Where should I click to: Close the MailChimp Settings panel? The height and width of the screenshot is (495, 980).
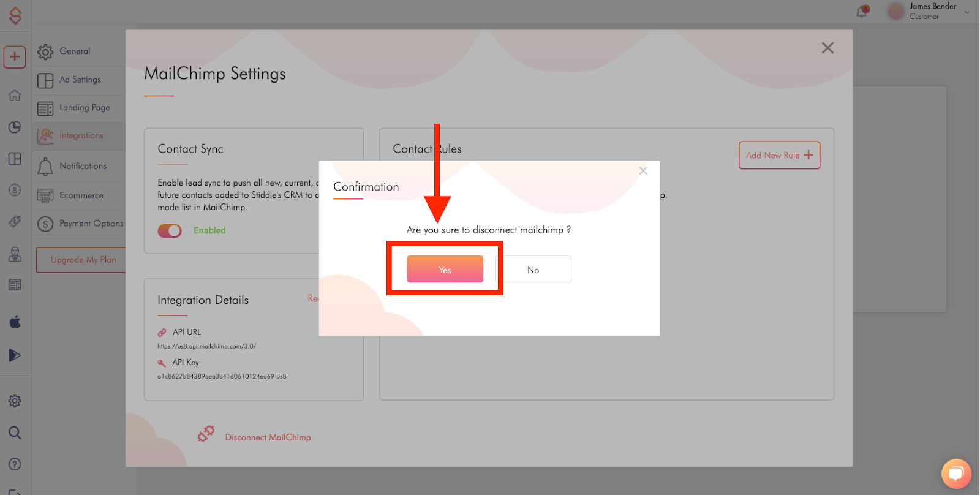coord(827,48)
